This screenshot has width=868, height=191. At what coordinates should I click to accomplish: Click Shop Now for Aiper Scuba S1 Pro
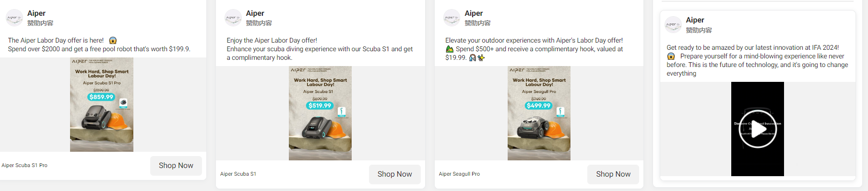tap(176, 166)
